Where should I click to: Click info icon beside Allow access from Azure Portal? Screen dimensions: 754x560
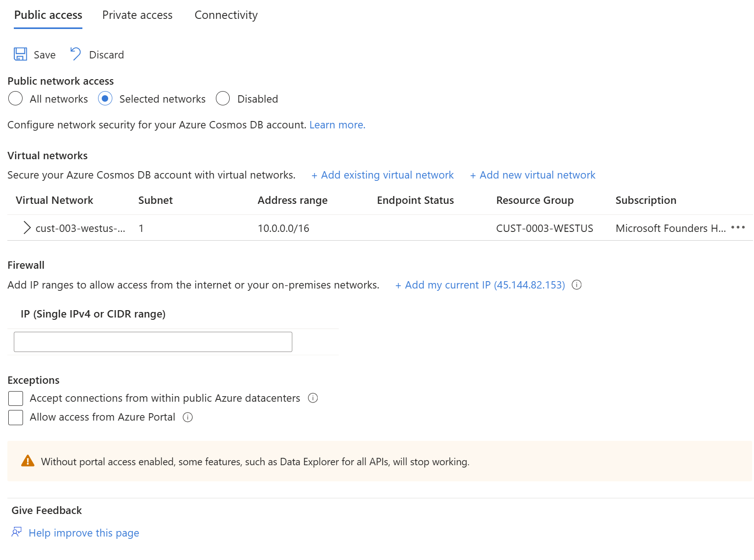188,417
